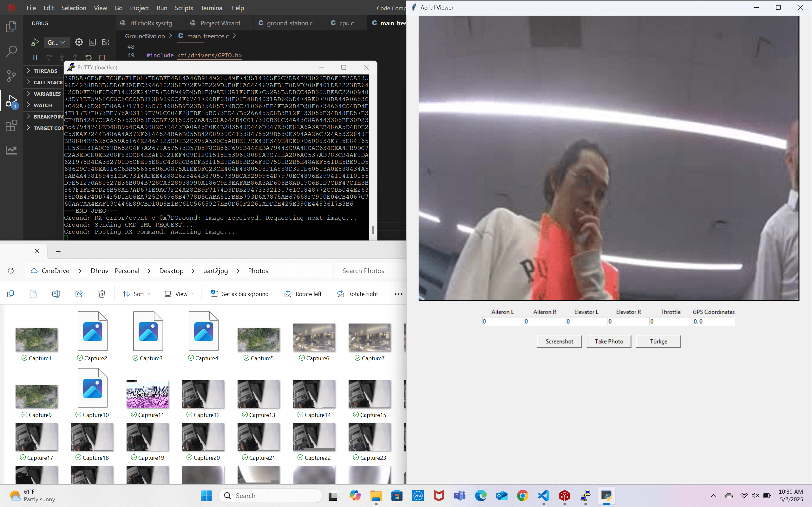Viewport: 812px width, 507px height.
Task: Open the Source Control view
Action: click(x=11, y=76)
